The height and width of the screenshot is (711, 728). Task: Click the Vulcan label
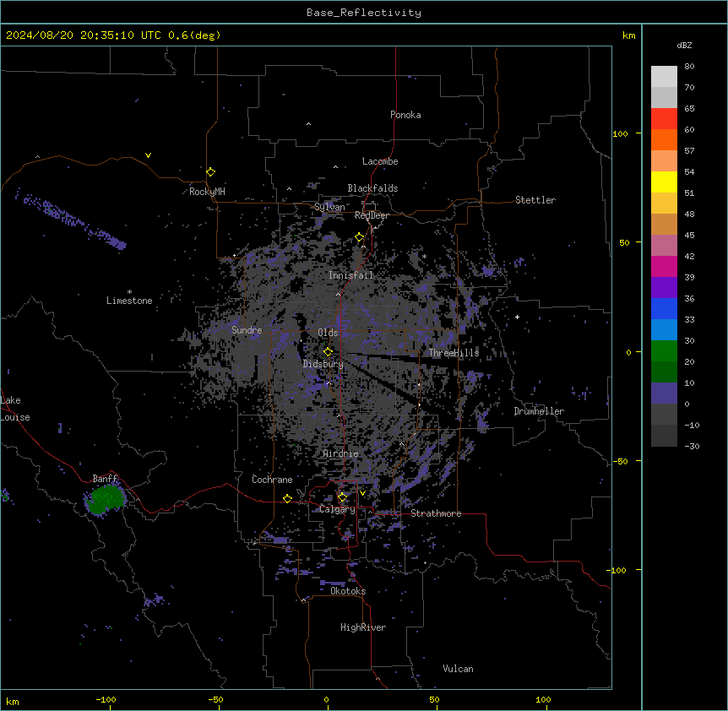coord(458,669)
